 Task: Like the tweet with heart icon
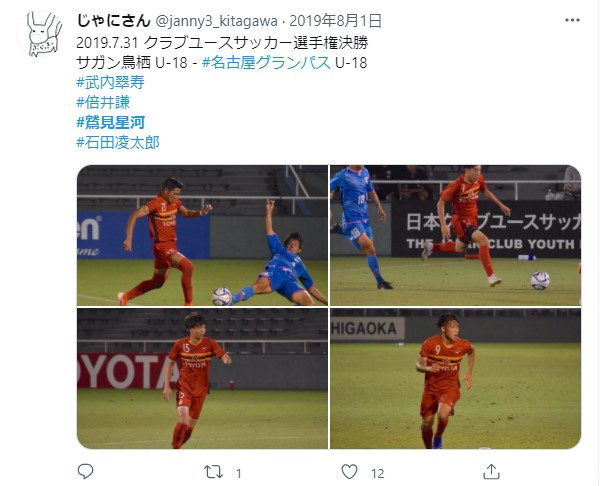coord(349,472)
